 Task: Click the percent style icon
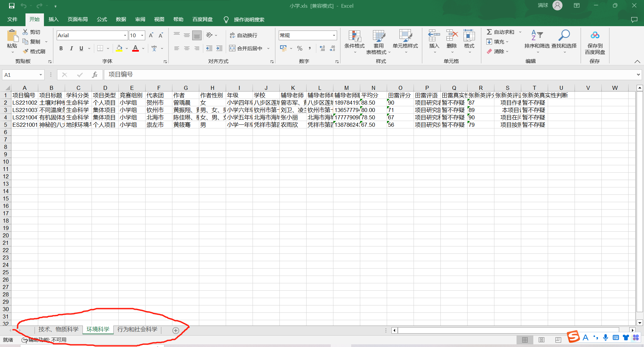tap(300, 48)
